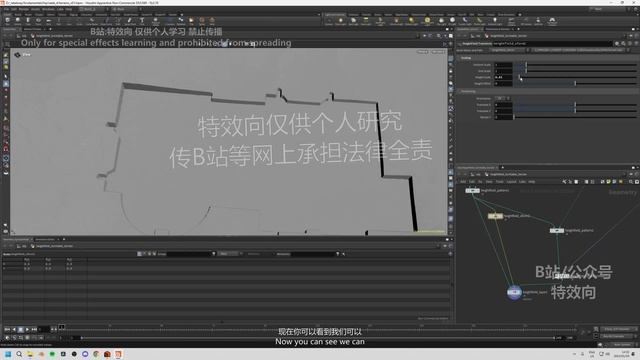Open the Windows Start menu
The width and height of the screenshot is (640, 360).
[8, 354]
